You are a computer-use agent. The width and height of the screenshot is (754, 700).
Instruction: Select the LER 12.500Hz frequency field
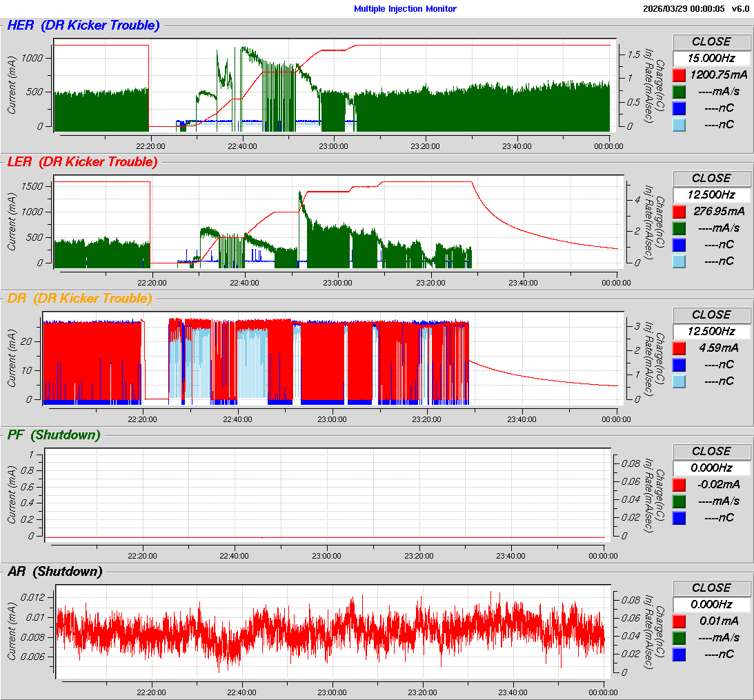click(x=711, y=195)
